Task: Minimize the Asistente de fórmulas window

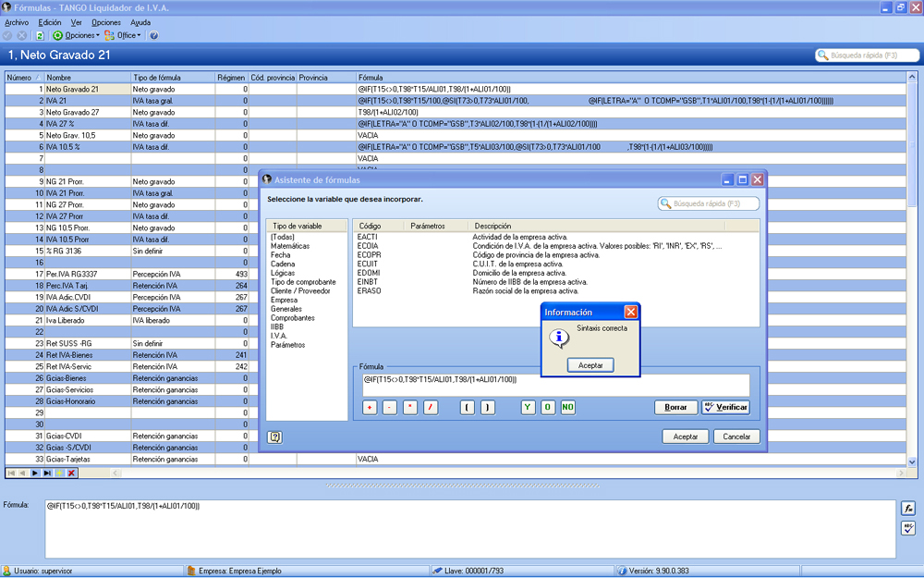Action: [x=727, y=180]
